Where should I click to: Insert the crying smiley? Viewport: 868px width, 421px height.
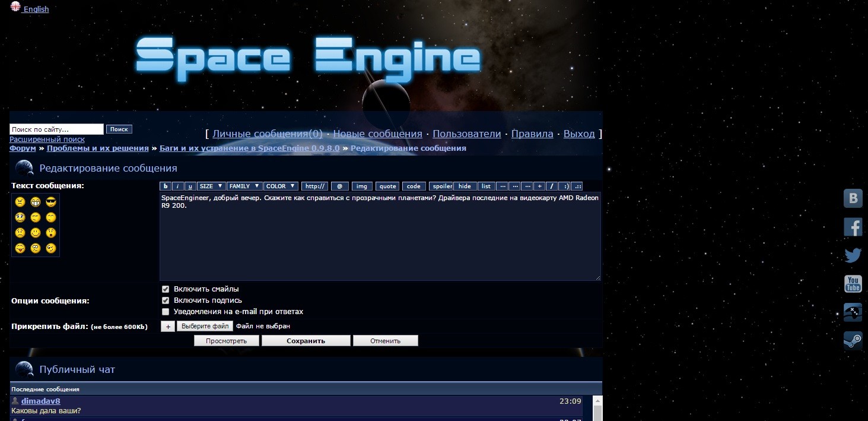(20, 217)
